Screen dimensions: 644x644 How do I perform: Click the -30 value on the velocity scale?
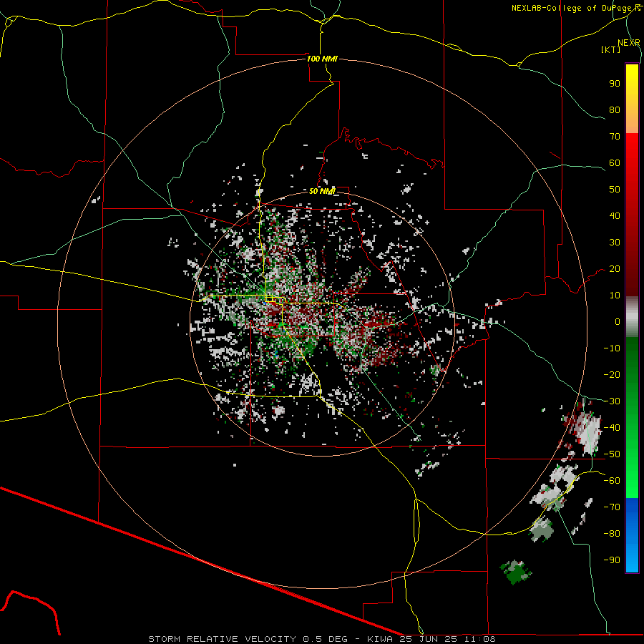pyautogui.click(x=612, y=401)
